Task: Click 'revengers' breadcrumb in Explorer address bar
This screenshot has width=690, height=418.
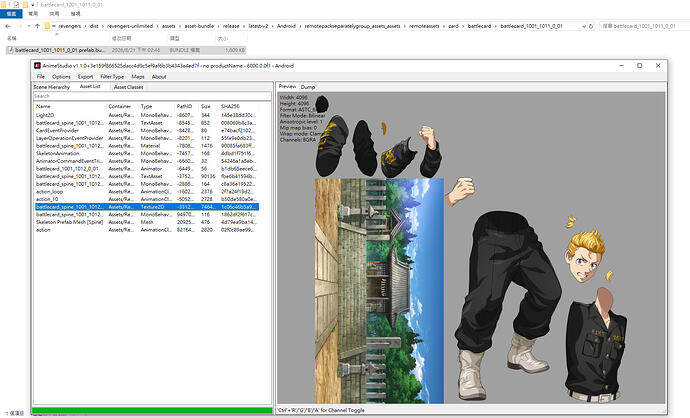Action: coord(70,26)
